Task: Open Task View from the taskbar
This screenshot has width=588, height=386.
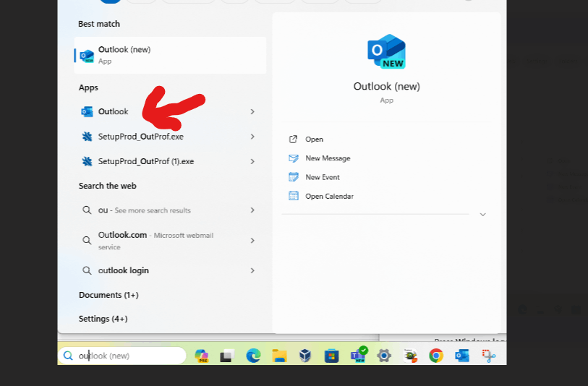Action: (227, 355)
